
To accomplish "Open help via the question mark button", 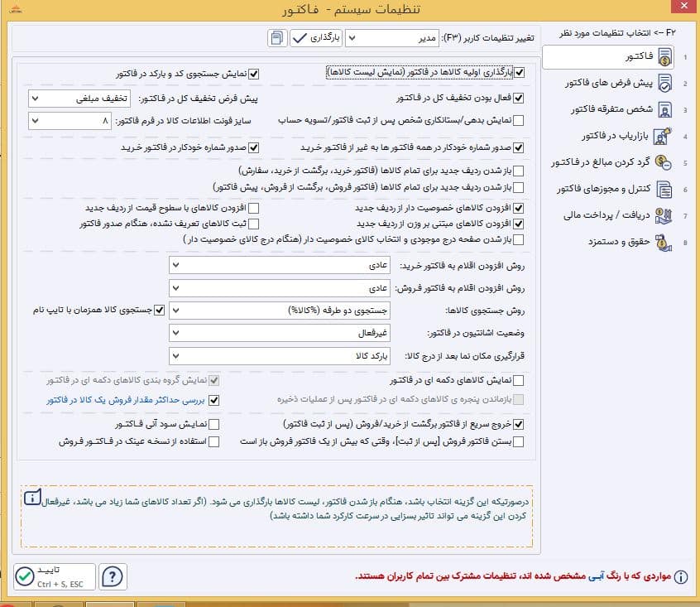I will [113, 576].
